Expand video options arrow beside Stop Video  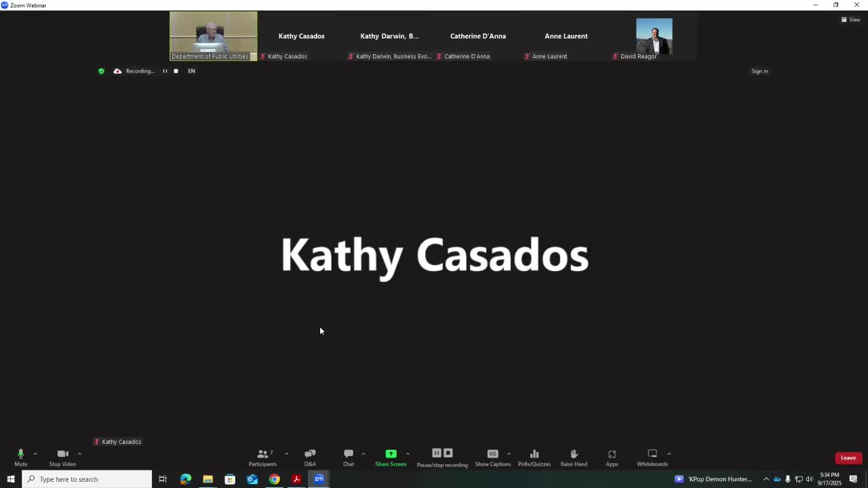pyautogui.click(x=79, y=453)
